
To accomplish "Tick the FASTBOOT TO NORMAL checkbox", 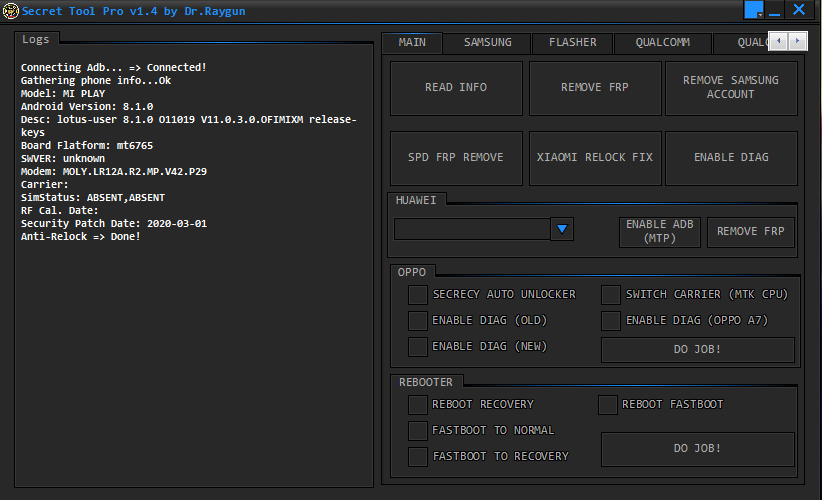I will (x=418, y=431).
